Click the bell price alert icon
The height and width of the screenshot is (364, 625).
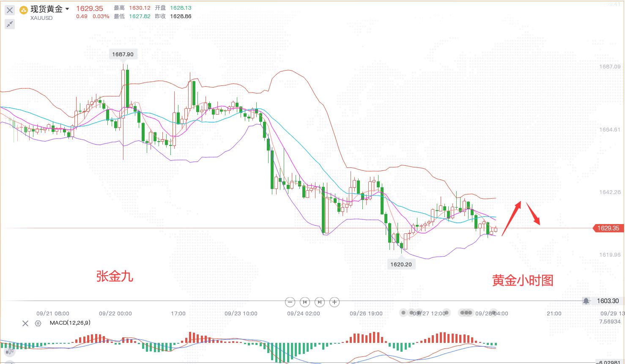point(586,301)
